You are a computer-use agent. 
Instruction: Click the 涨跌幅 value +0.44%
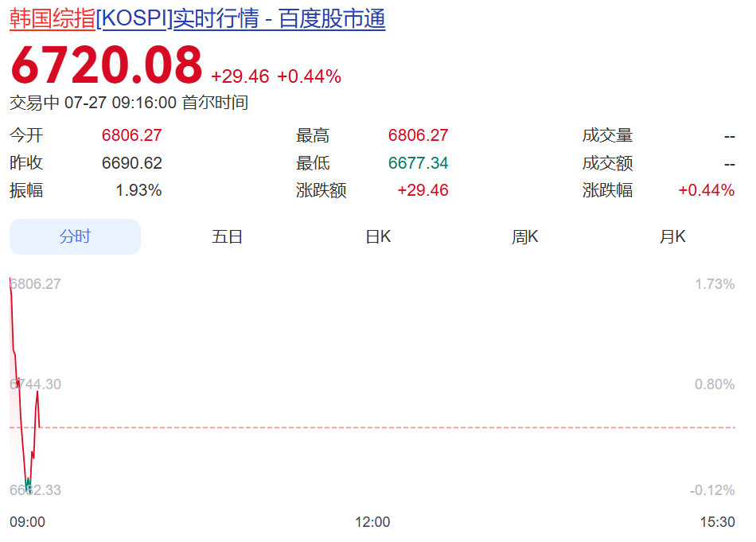point(707,190)
